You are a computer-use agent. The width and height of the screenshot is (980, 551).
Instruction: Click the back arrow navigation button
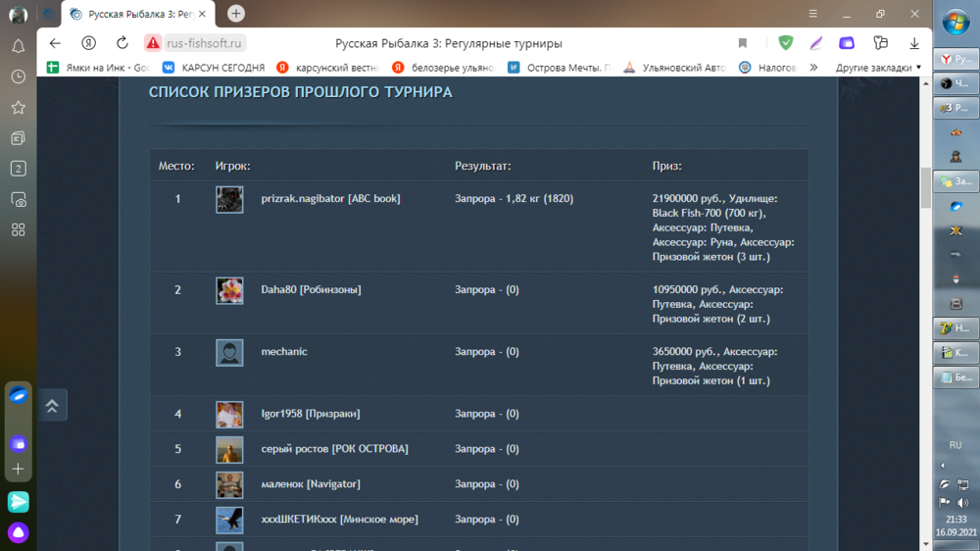tap(55, 43)
